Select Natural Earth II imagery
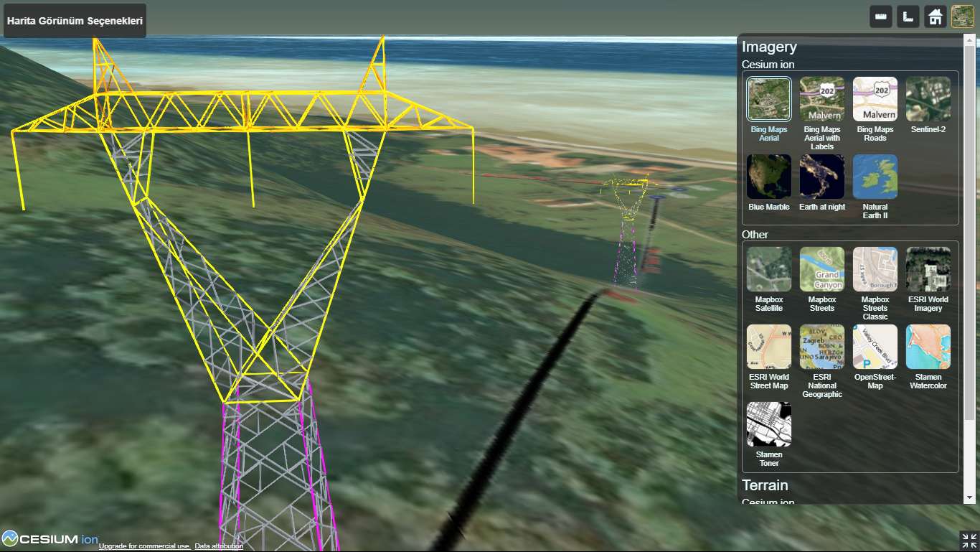Image resolution: width=980 pixels, height=552 pixels. coord(875,187)
